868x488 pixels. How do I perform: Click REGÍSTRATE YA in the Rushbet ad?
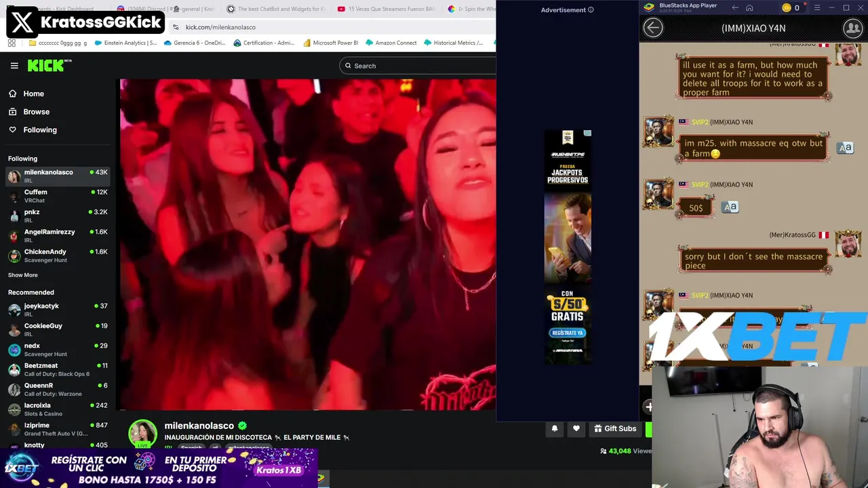click(x=568, y=333)
